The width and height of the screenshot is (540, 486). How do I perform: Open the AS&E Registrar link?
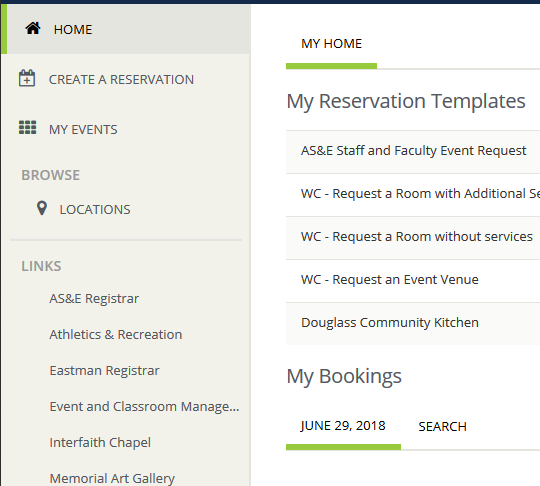coord(94,298)
